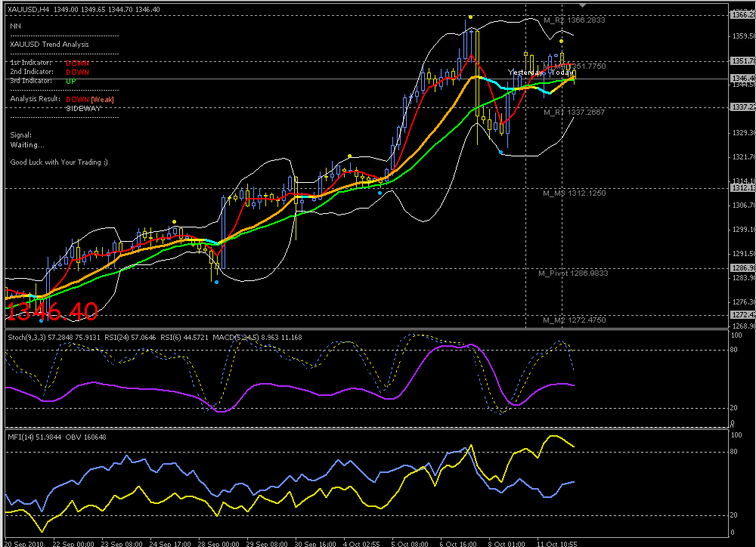Screen dimensions: 756x547
Task: Click the "Waiting..." signal status
Action: point(27,145)
